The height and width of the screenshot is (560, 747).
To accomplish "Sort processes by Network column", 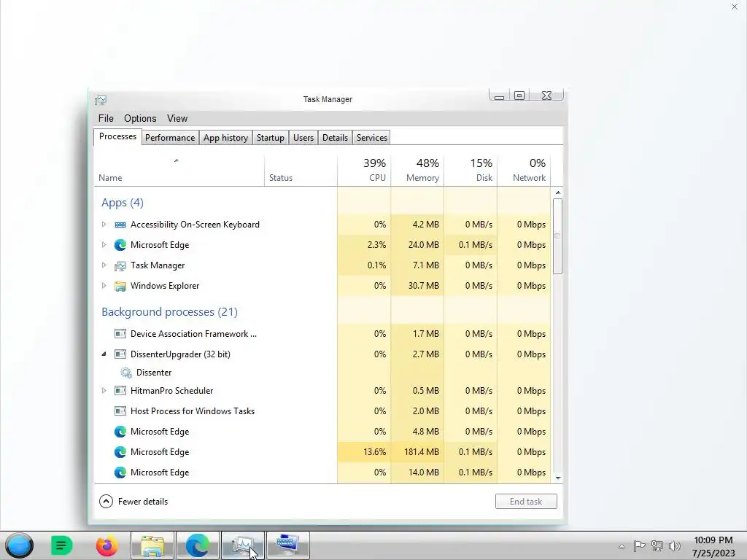I will [x=524, y=171].
